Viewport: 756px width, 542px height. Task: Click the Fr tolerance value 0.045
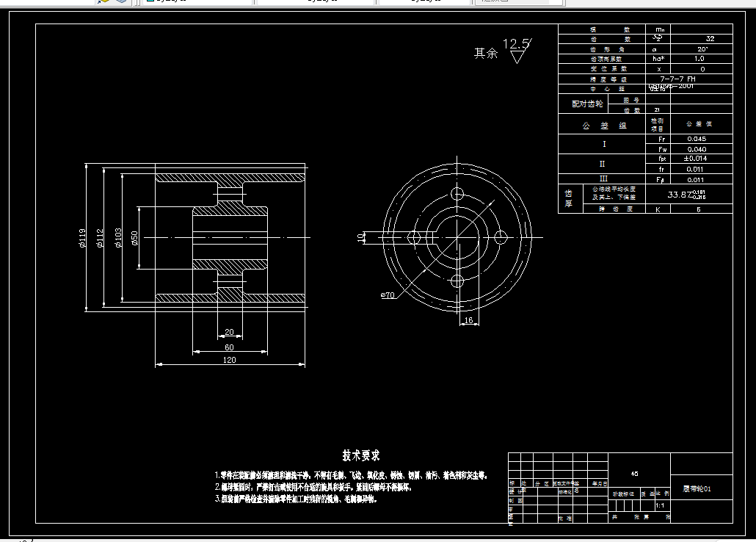pos(697,139)
